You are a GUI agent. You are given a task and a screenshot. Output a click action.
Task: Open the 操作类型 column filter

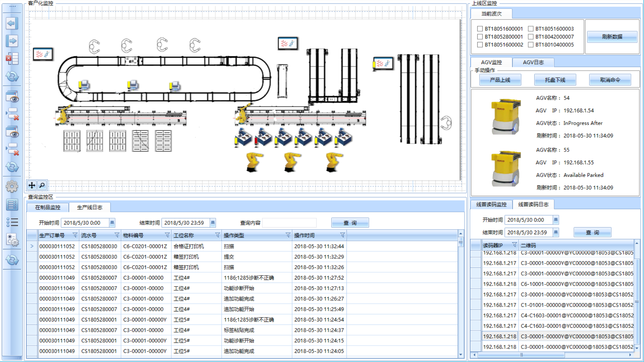(x=288, y=235)
